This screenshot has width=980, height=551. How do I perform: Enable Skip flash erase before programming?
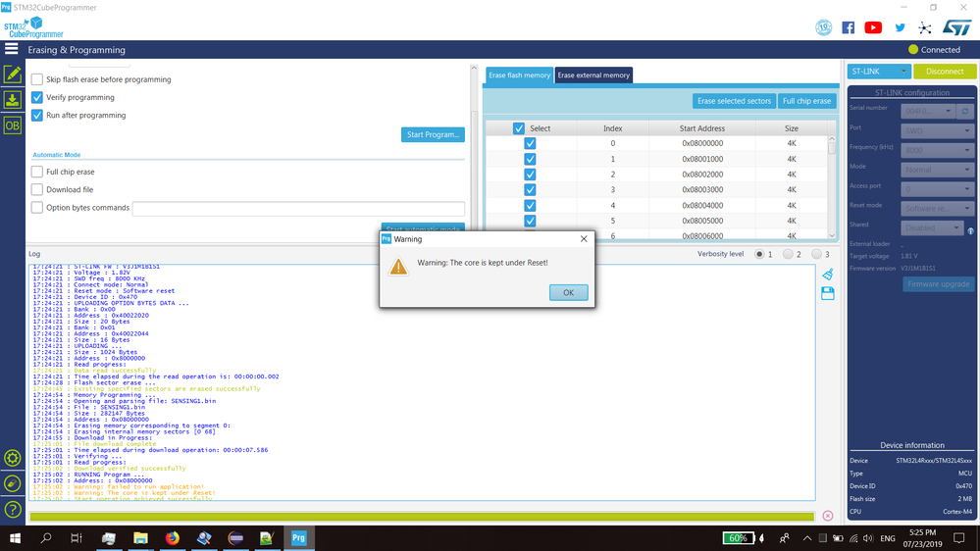coord(37,79)
